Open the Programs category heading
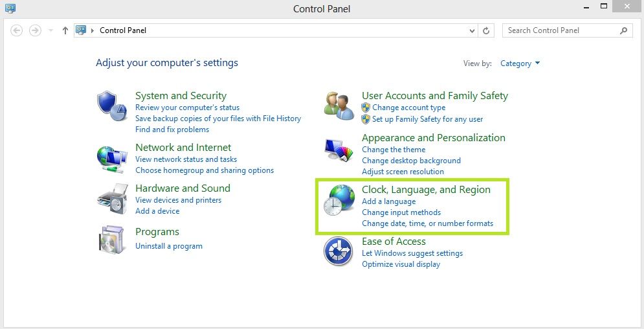644x329 pixels. tap(157, 232)
